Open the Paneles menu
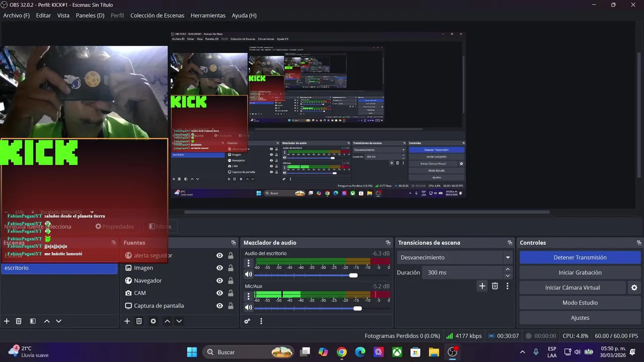Viewport: 644px width, 362px height. click(x=90, y=16)
